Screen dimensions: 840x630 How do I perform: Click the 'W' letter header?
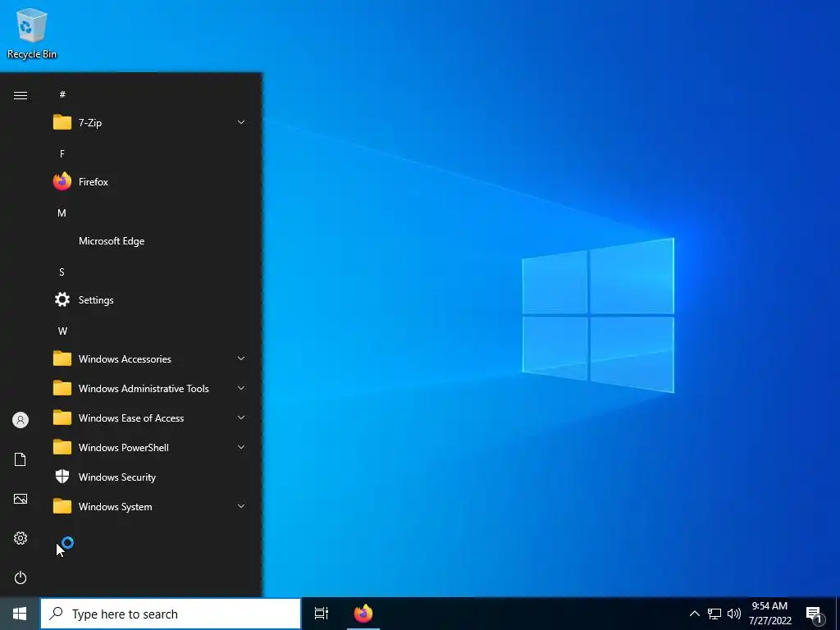62,331
